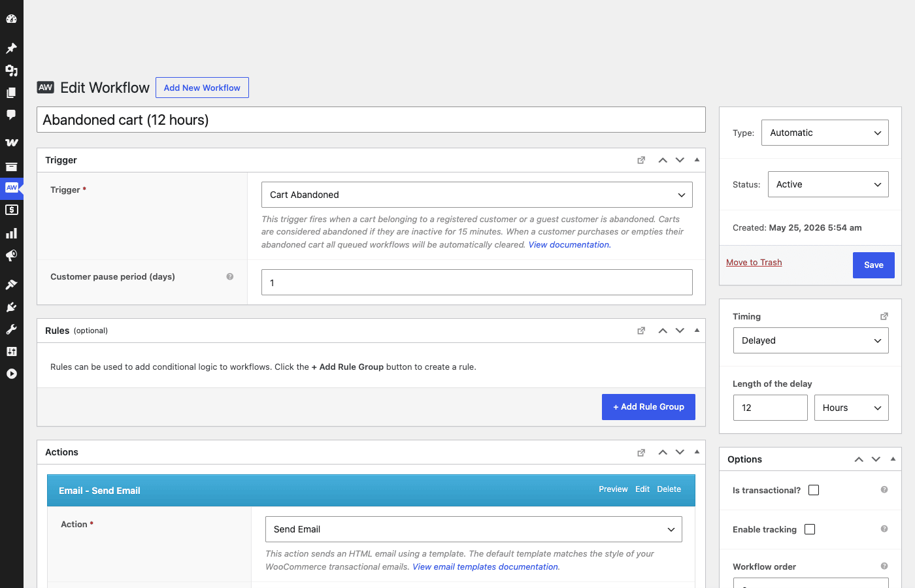Show help tooltip for Workflow order
Screen dimensions: 915x588
(884, 566)
